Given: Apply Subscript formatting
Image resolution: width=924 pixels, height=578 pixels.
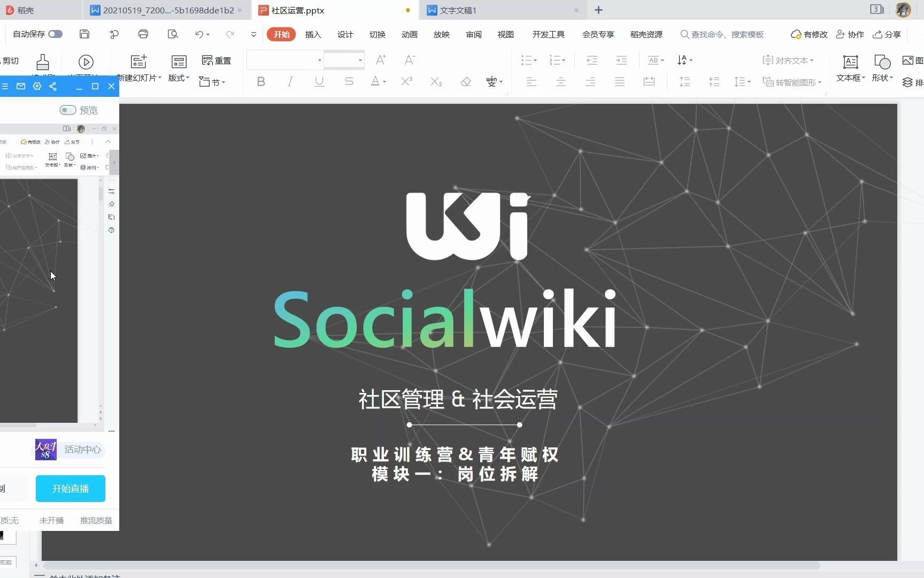Looking at the screenshot, I should point(436,82).
